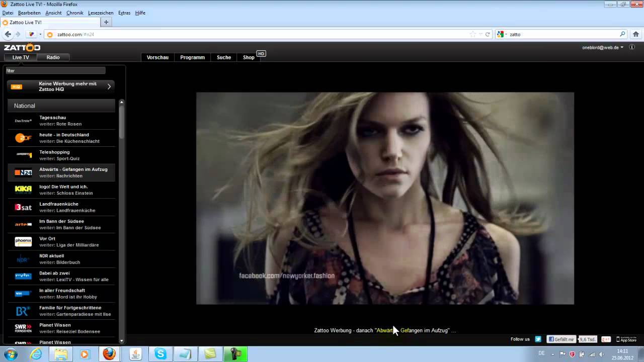Viewport: 644px width, 362px height.
Task: Select the KiKA channel logo
Action: pyautogui.click(x=23, y=190)
